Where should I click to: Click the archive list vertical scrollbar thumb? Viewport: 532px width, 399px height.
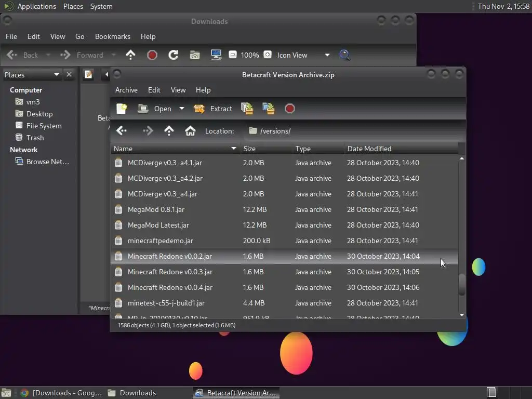[x=462, y=284]
